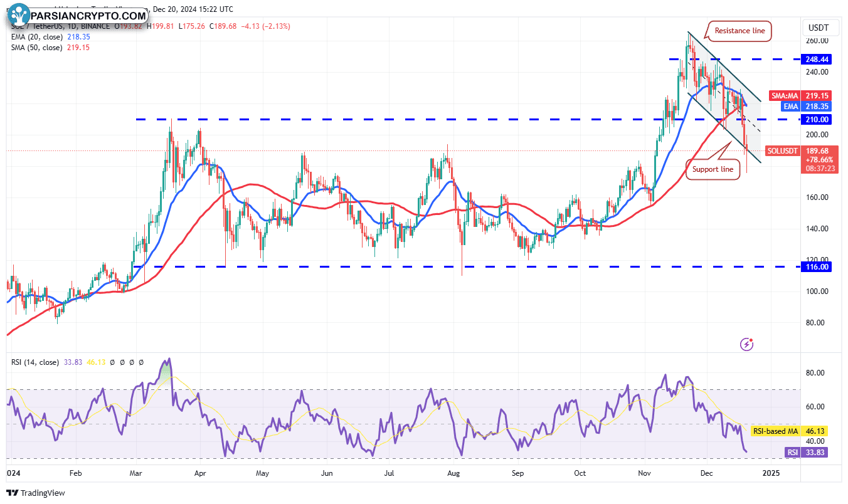The width and height of the screenshot is (848, 504).
Task: Click the May label on time axis
Action: click(263, 474)
